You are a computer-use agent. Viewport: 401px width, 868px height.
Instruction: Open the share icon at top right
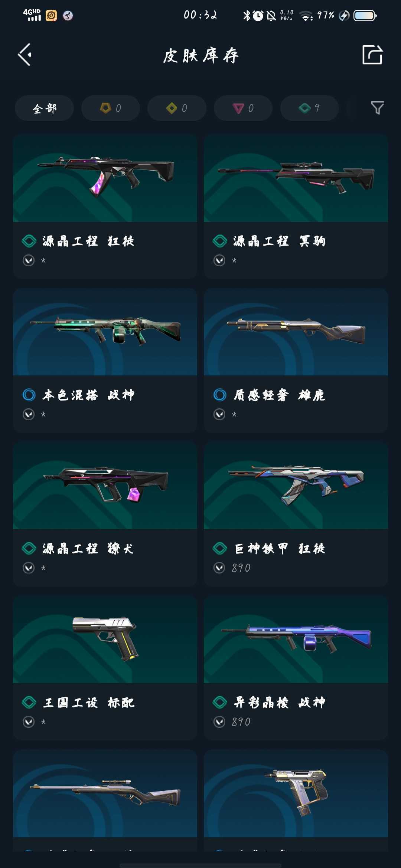372,55
